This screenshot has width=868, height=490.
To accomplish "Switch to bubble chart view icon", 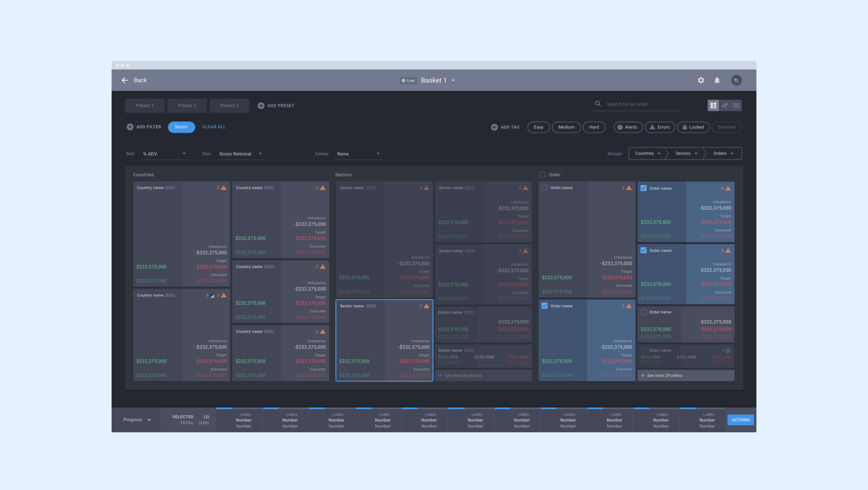I will [725, 106].
